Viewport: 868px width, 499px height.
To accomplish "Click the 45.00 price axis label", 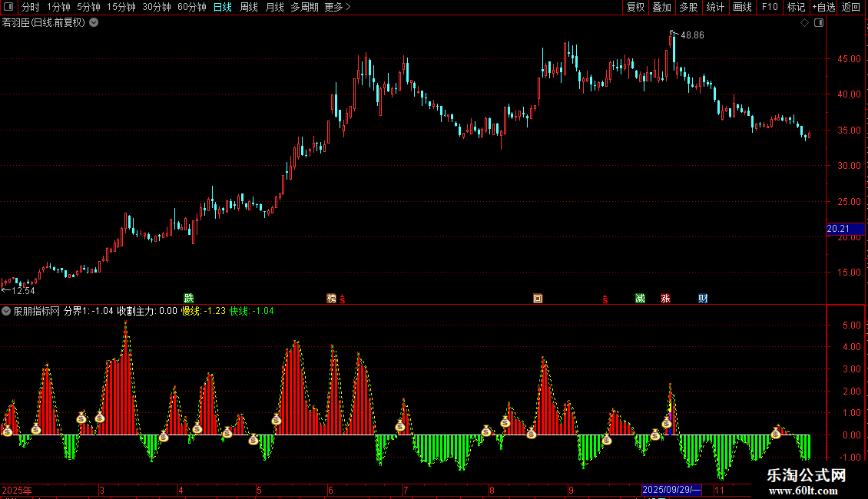I will pos(849,58).
